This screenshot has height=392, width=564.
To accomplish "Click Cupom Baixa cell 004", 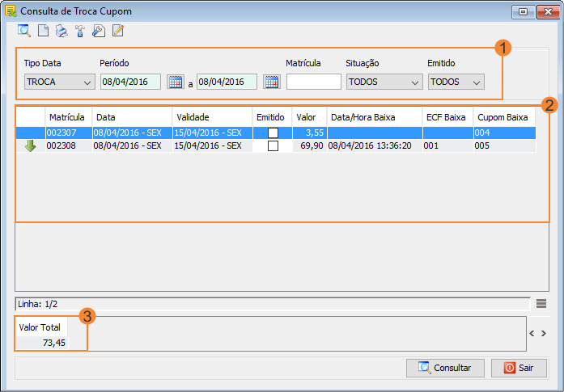I will tap(505, 133).
